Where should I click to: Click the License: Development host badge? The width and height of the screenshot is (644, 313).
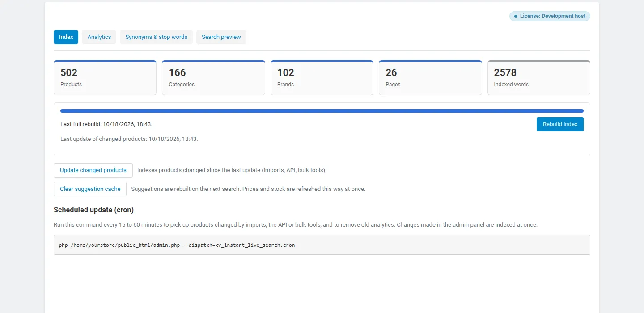pos(550,16)
